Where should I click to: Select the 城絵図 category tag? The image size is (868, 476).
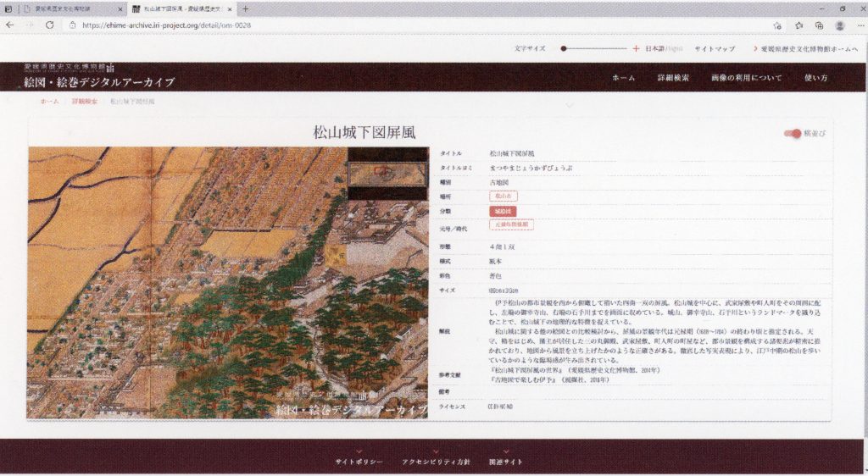504,211
